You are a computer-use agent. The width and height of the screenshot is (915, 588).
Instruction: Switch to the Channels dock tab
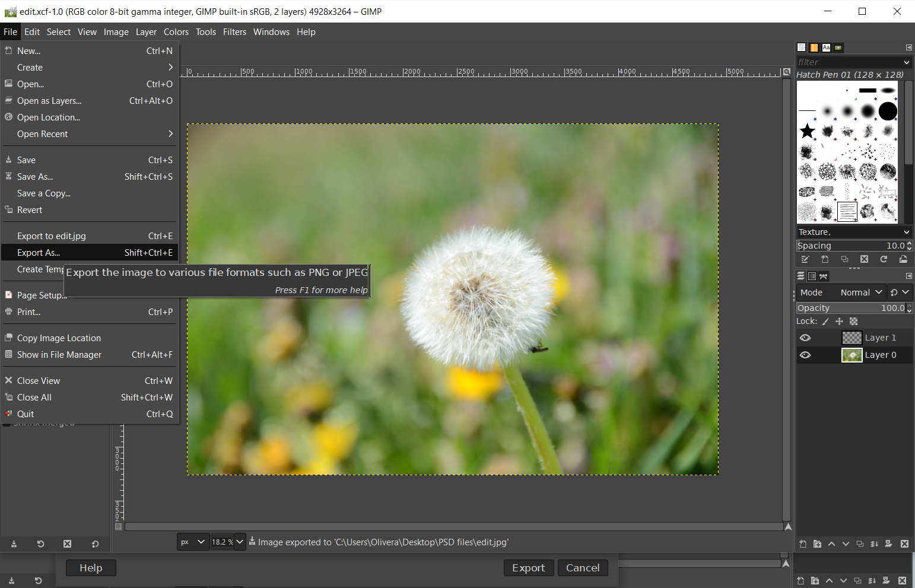point(812,276)
